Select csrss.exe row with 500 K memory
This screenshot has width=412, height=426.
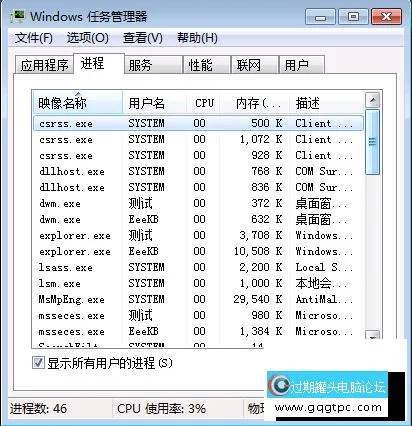coord(198,123)
